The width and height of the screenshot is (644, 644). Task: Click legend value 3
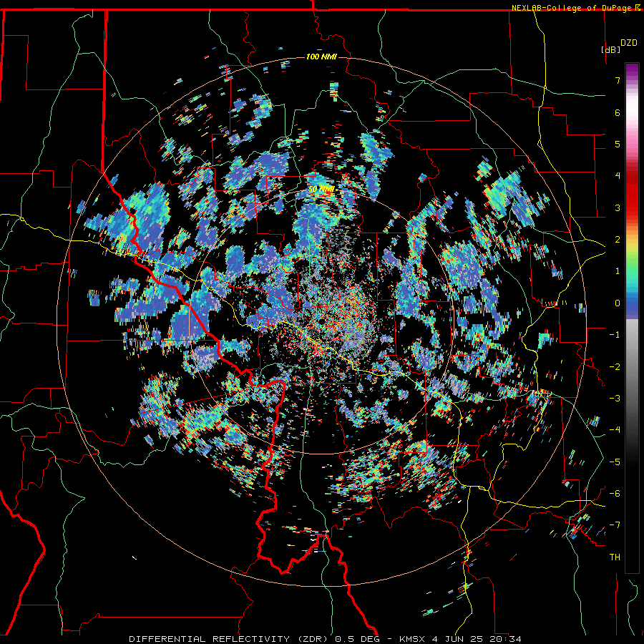618,208
